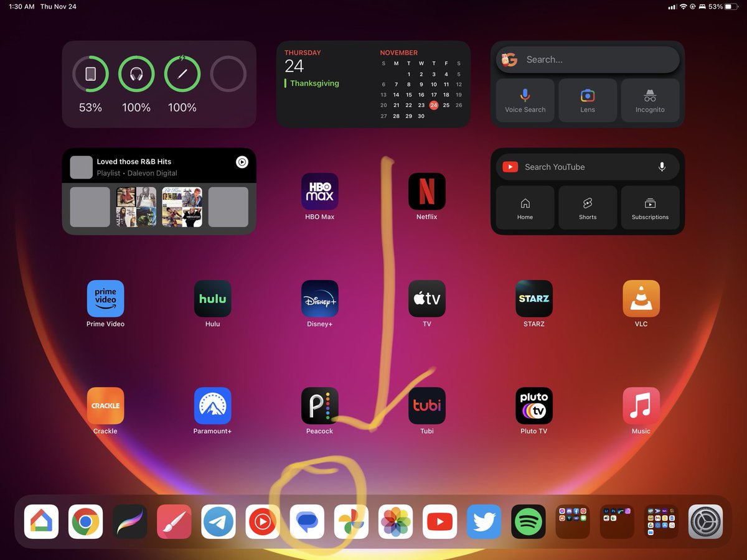Launch the Hulu app

[213, 299]
